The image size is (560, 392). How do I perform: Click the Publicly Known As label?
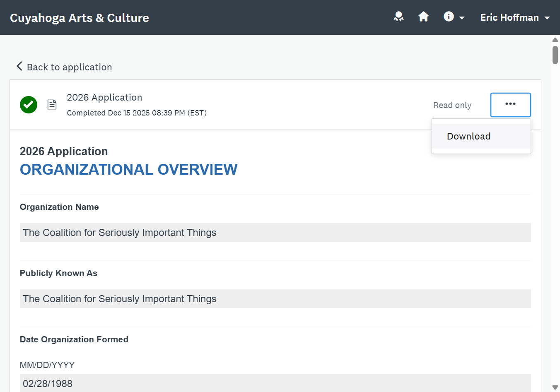[x=58, y=273]
